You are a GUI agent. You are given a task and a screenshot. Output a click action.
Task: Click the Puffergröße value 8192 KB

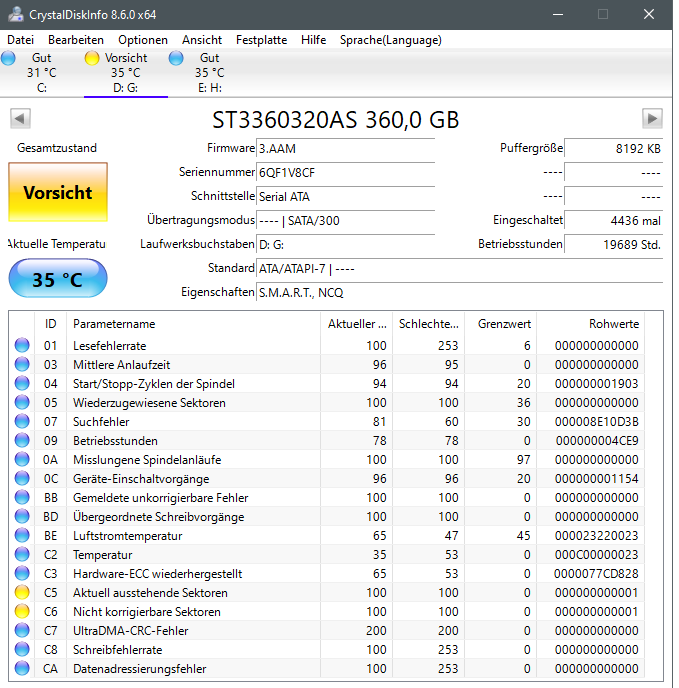(x=613, y=148)
